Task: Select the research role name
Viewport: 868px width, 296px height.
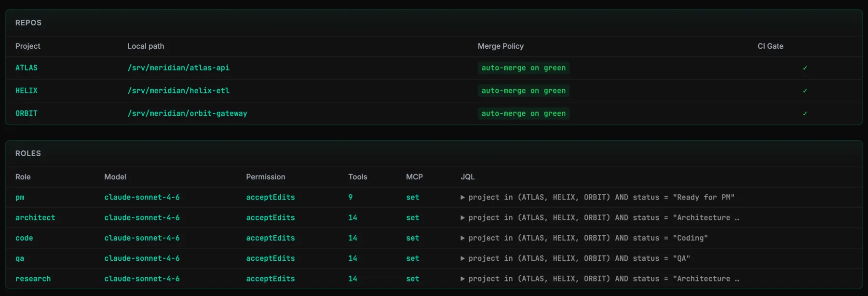Action: pos(33,279)
